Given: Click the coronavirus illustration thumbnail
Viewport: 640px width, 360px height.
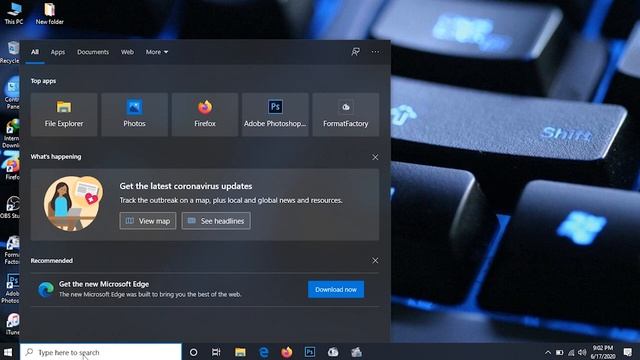Looking at the screenshot, I should pos(73,203).
